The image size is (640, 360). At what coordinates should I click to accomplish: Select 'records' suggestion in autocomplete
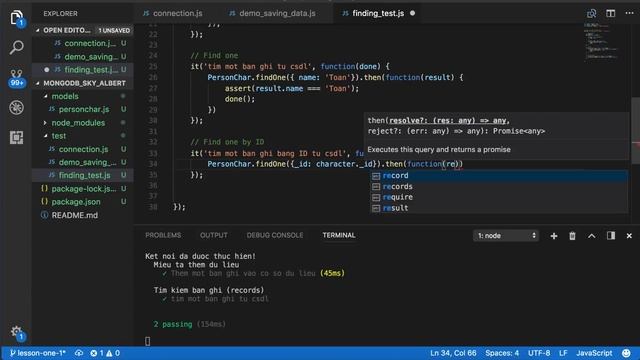[499, 187]
